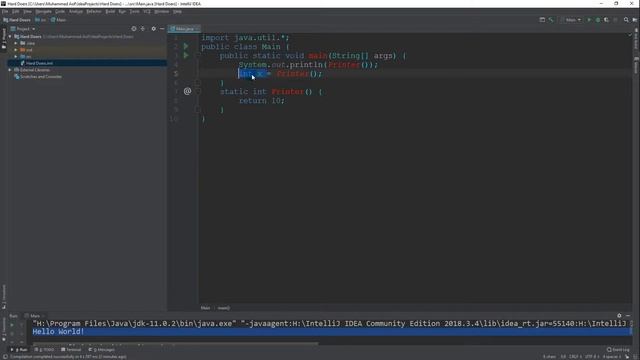The image size is (640, 360).
Task: Select the Hard Doers.iml file
Action: click(39, 63)
